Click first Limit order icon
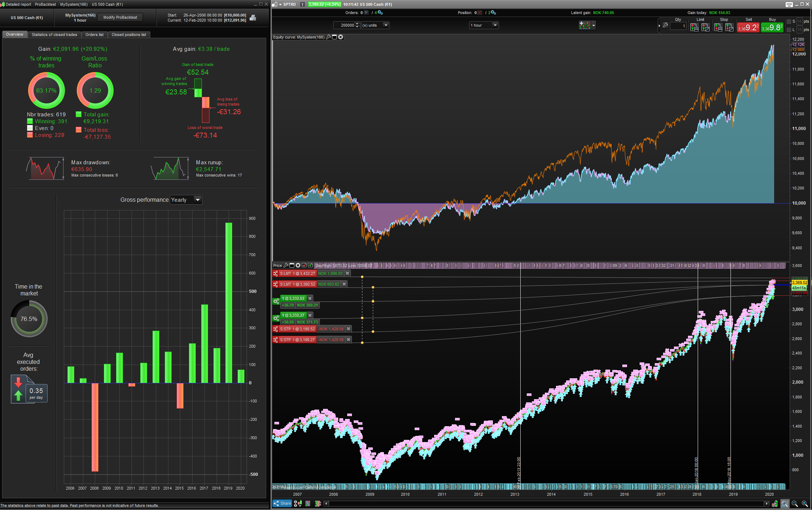Viewport: 812px width, 513px height. click(x=694, y=27)
